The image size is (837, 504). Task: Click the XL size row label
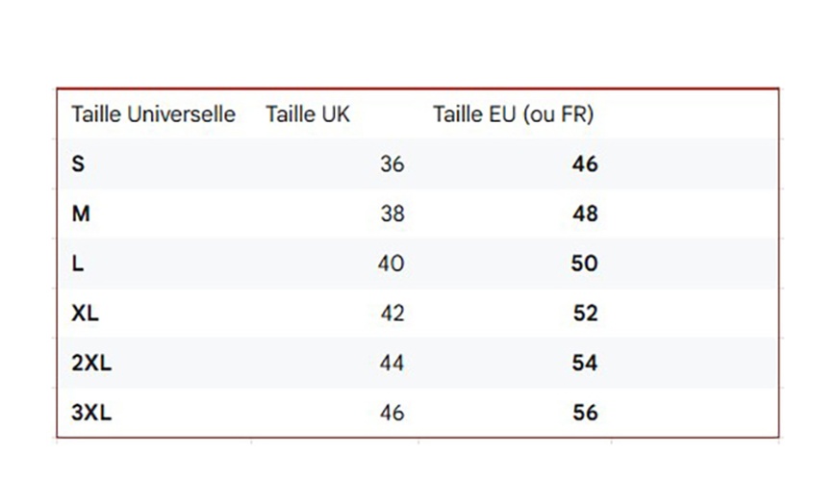click(x=85, y=314)
